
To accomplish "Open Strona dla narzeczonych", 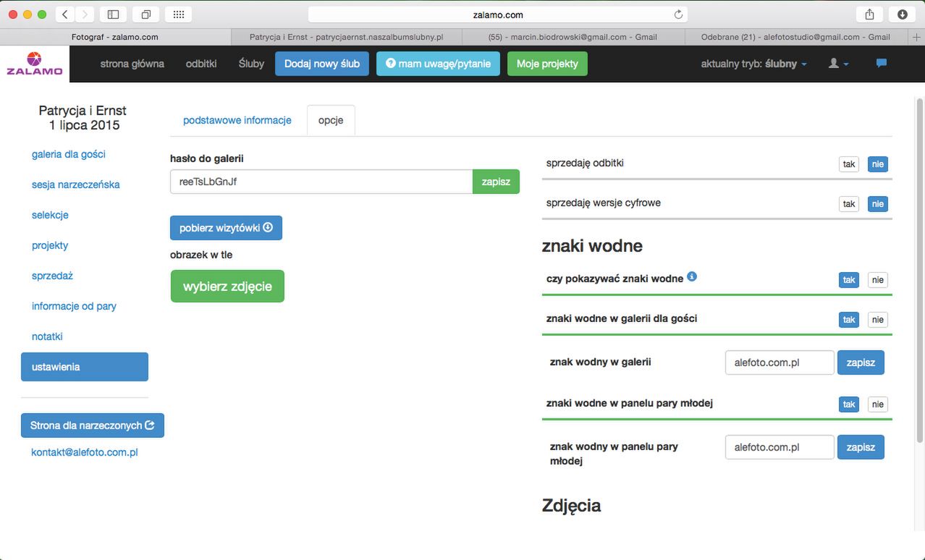I will 93,425.
